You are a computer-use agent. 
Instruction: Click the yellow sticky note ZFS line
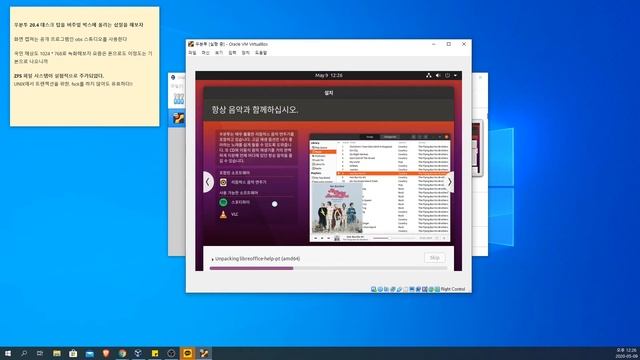coord(59,76)
